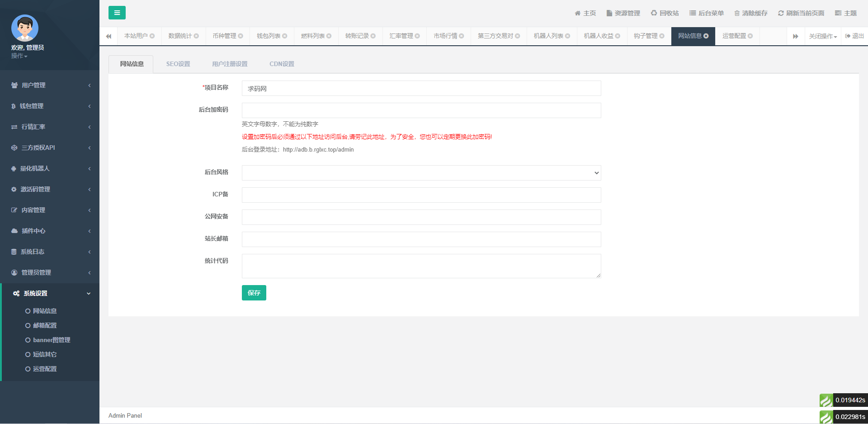Viewport: 868px width, 424px height.
Task: Go to 主页 home icon
Action: 585,13
